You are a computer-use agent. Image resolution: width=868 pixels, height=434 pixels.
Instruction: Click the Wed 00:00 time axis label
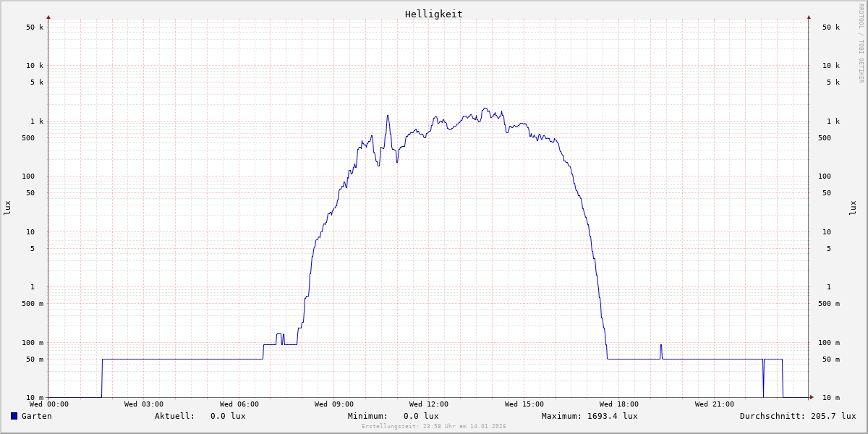coord(49,404)
